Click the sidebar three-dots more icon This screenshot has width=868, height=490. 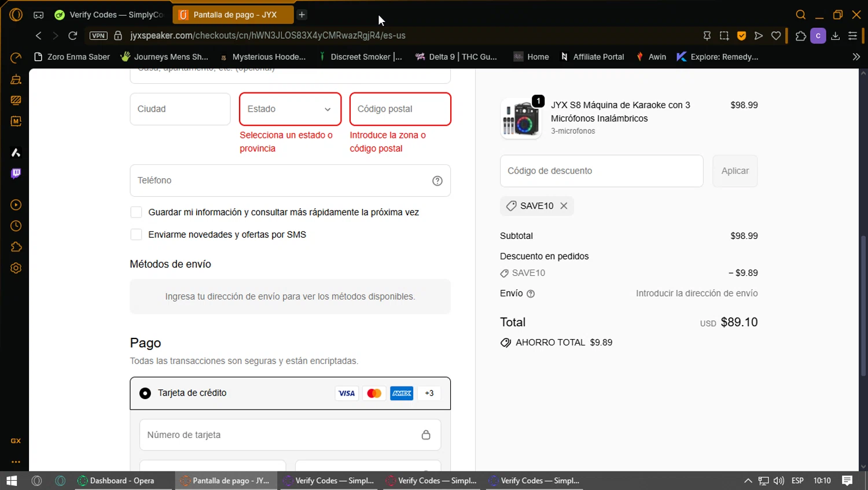16,462
